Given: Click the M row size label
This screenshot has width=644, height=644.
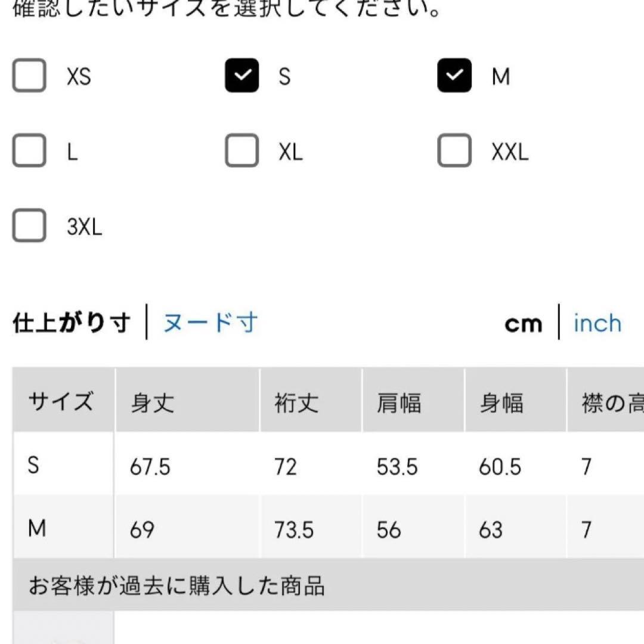Looking at the screenshot, I should tap(37, 528).
